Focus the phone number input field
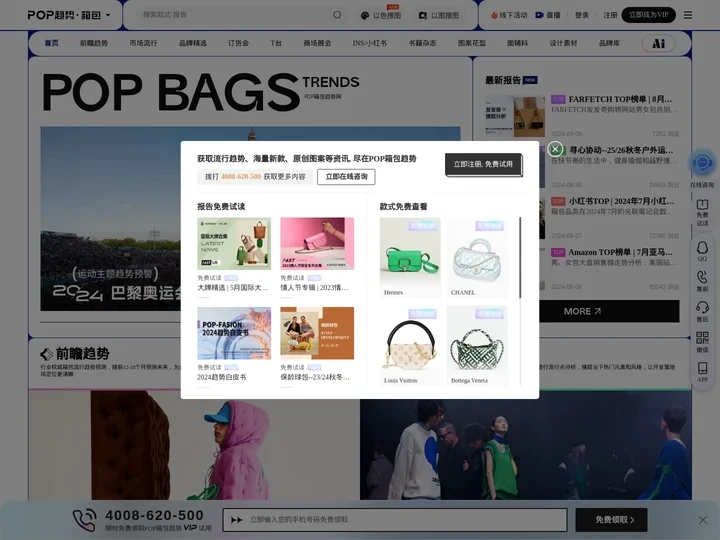The width and height of the screenshot is (720, 540). click(395, 520)
